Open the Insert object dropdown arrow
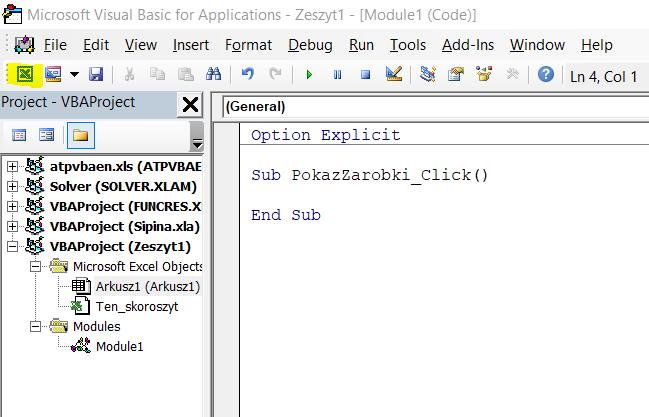Screen dimensions: 649x417 74,75
